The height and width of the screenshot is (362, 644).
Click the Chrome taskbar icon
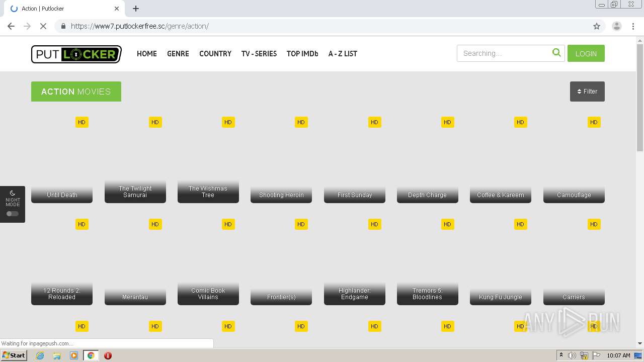91,355
